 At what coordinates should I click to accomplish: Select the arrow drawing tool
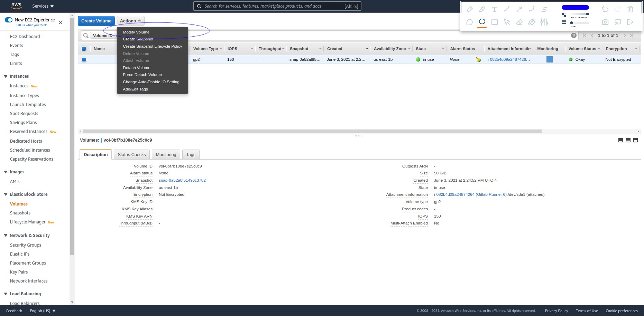coord(519,9)
